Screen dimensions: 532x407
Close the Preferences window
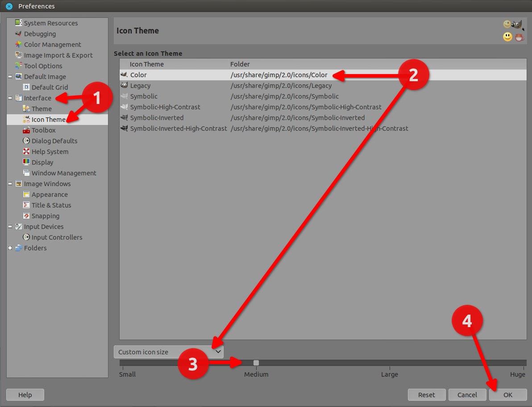(x=9, y=6)
